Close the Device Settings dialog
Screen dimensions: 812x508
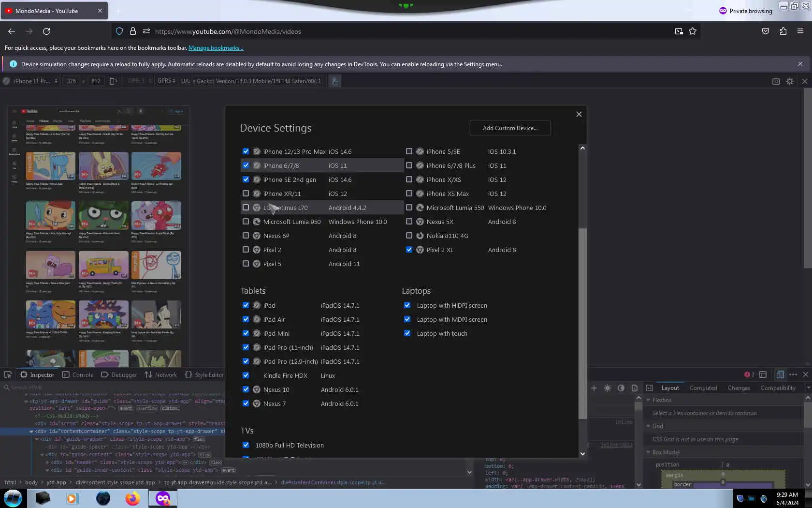pyautogui.click(x=579, y=114)
